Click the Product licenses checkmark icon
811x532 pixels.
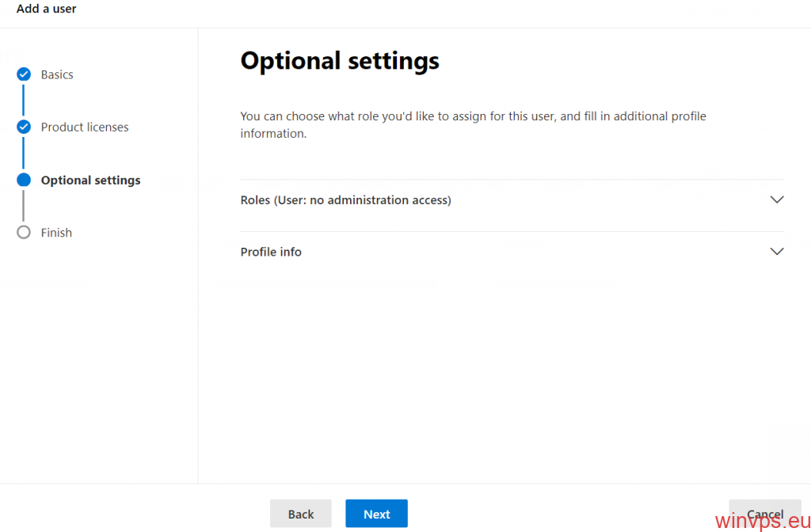(24, 127)
